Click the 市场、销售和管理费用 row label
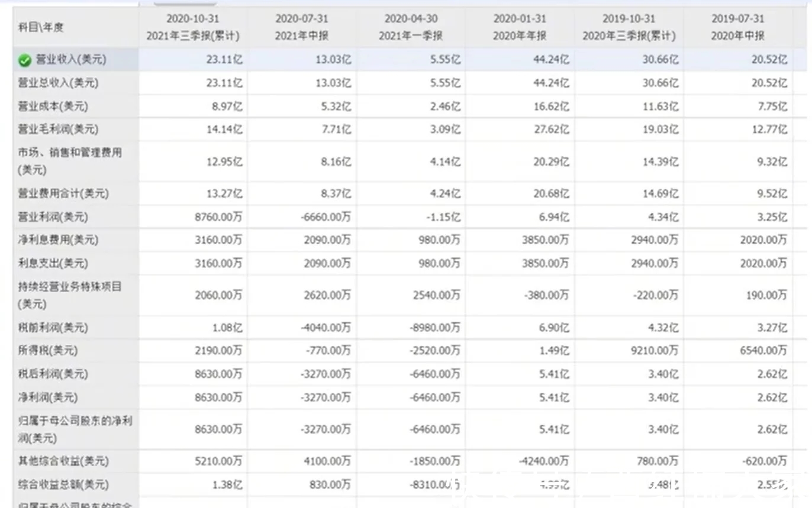This screenshot has height=508, width=812. click(x=70, y=161)
